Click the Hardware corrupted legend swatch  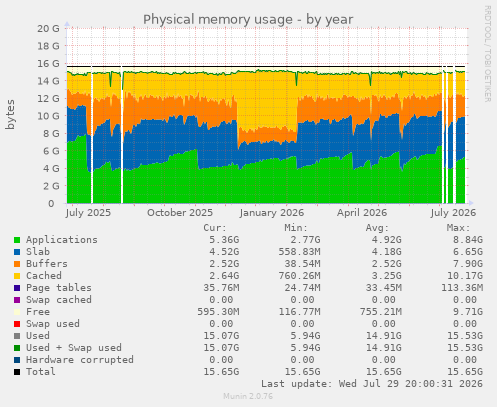point(17,360)
